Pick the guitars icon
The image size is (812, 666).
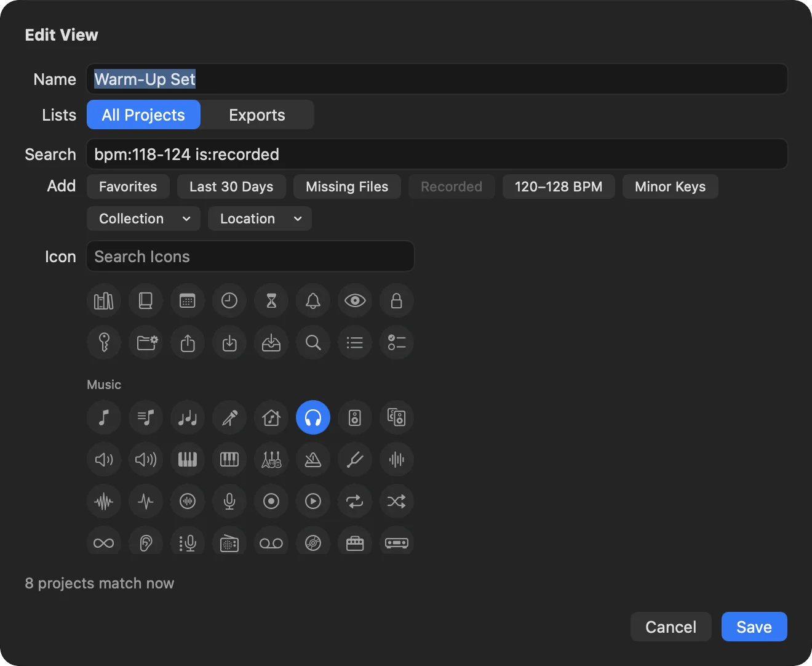click(271, 460)
